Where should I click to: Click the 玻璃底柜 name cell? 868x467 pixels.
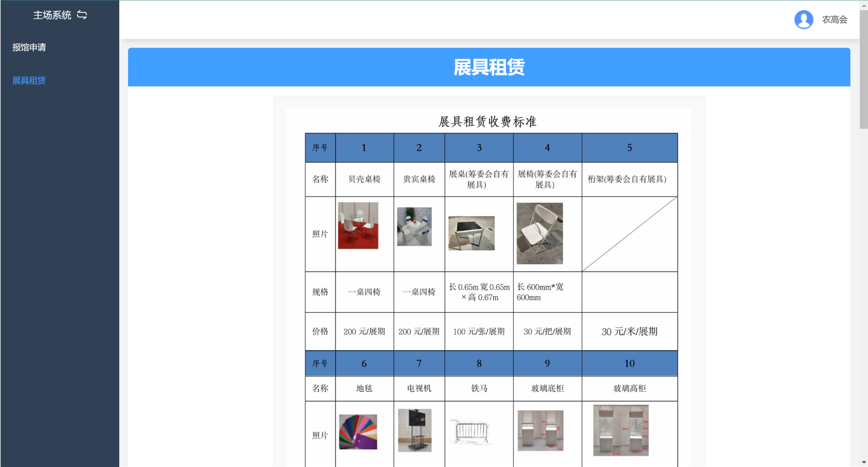[x=547, y=388]
